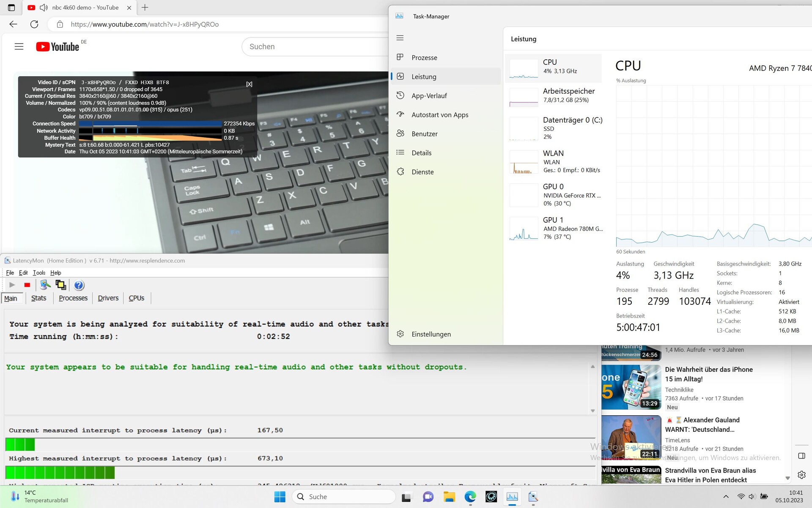Open Task Manager hamburger navigation menu
The height and width of the screenshot is (508, 812).
coord(400,38)
